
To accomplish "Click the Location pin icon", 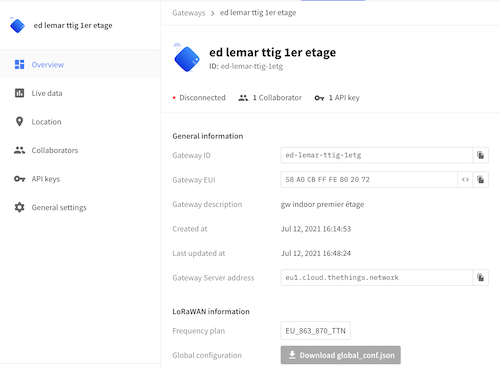I will [19, 122].
